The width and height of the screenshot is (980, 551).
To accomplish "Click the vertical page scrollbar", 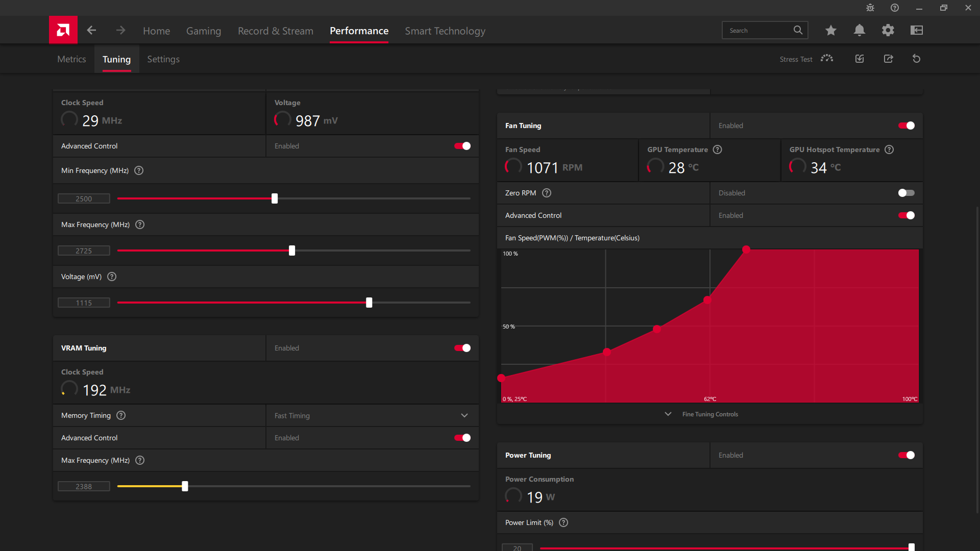I will tap(977, 360).
